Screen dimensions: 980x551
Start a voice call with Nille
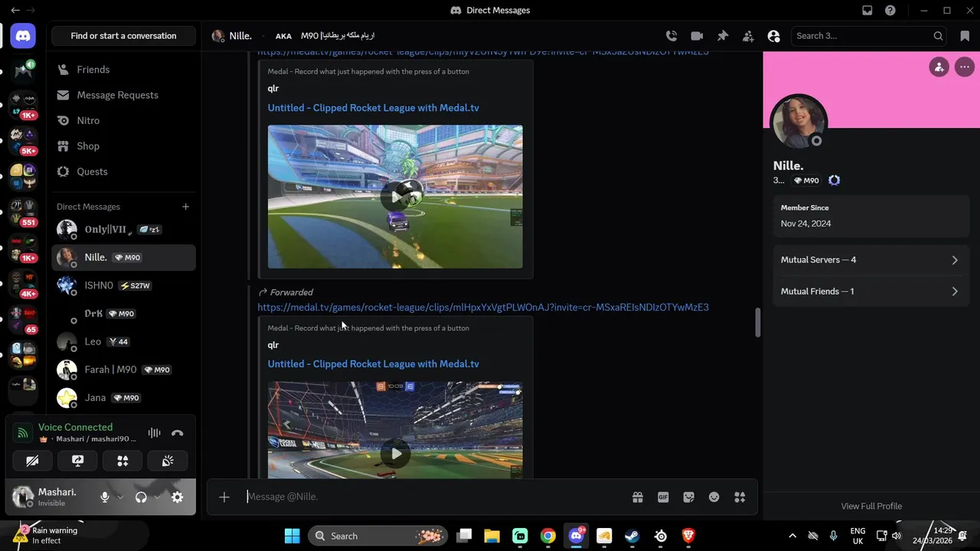click(x=671, y=36)
